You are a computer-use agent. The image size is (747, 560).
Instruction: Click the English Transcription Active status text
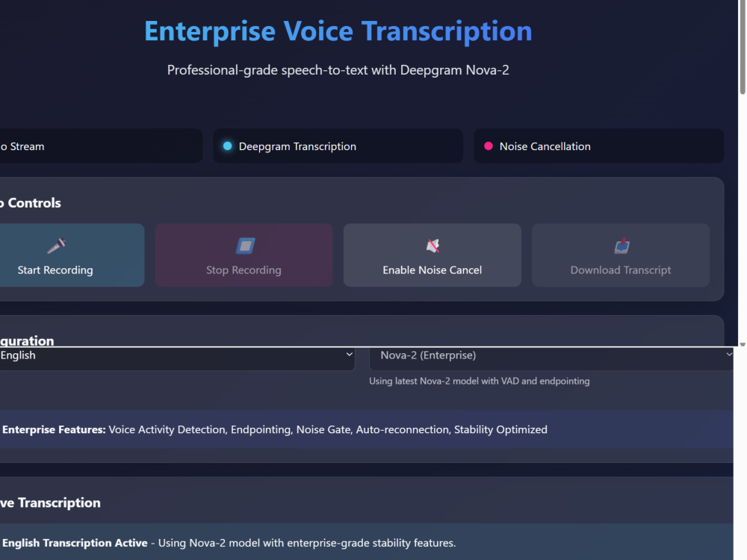[x=229, y=543]
